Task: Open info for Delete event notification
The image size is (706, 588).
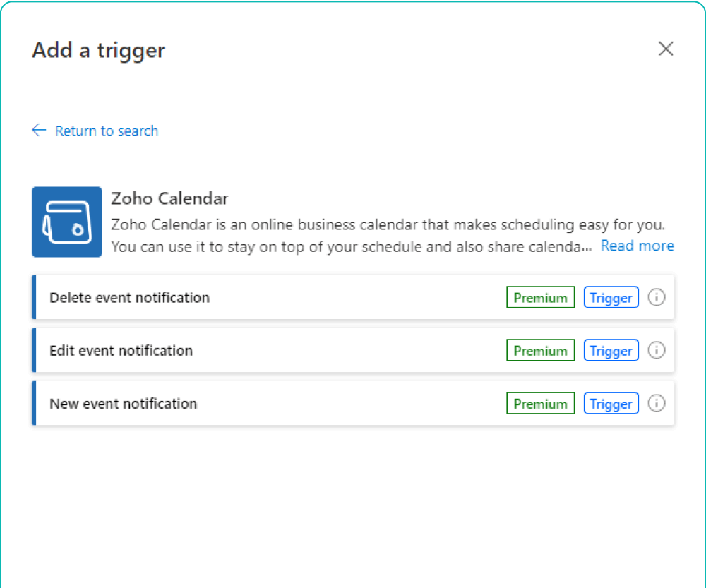Action: pyautogui.click(x=656, y=297)
